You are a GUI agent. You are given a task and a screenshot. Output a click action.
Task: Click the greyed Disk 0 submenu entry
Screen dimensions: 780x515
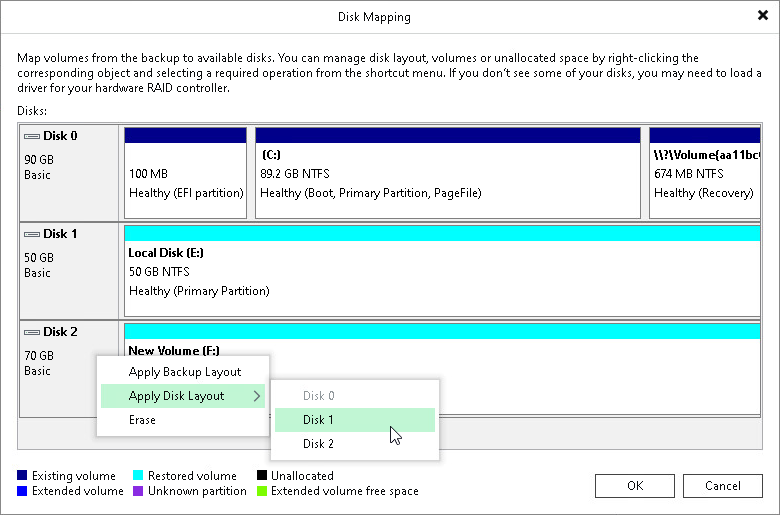point(355,396)
